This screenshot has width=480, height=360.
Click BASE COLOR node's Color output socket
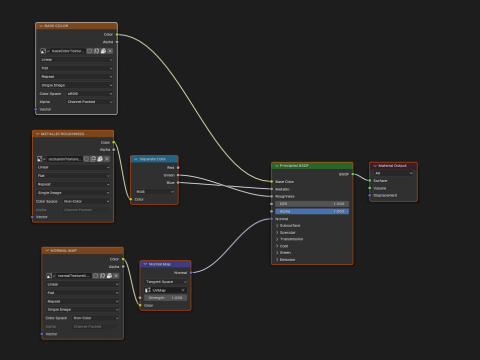(x=117, y=34)
